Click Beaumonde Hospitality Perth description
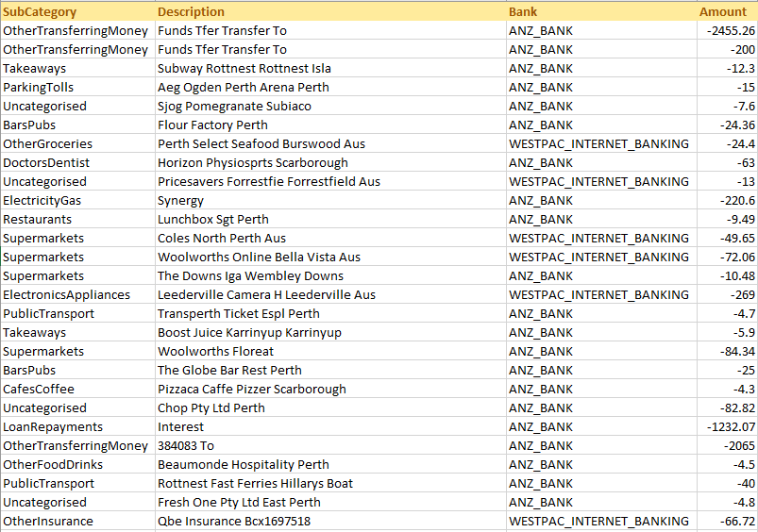Image resolution: width=758 pixels, height=532 pixels. pyautogui.click(x=330, y=464)
